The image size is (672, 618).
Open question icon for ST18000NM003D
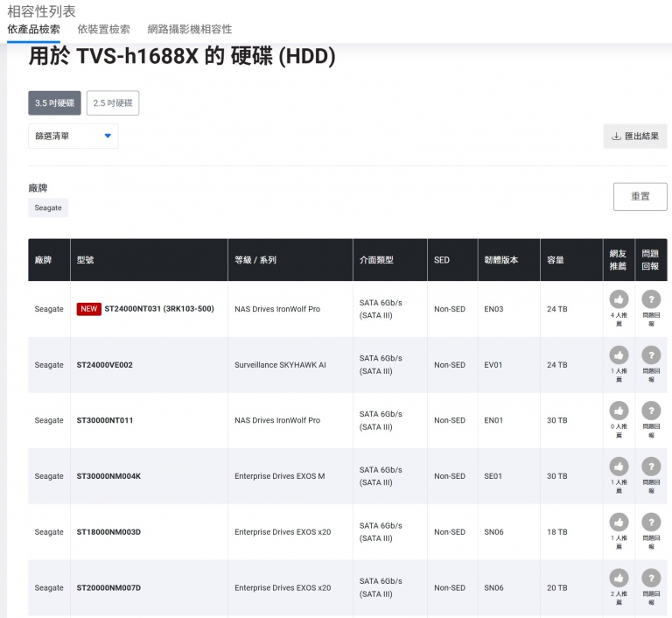point(651,523)
